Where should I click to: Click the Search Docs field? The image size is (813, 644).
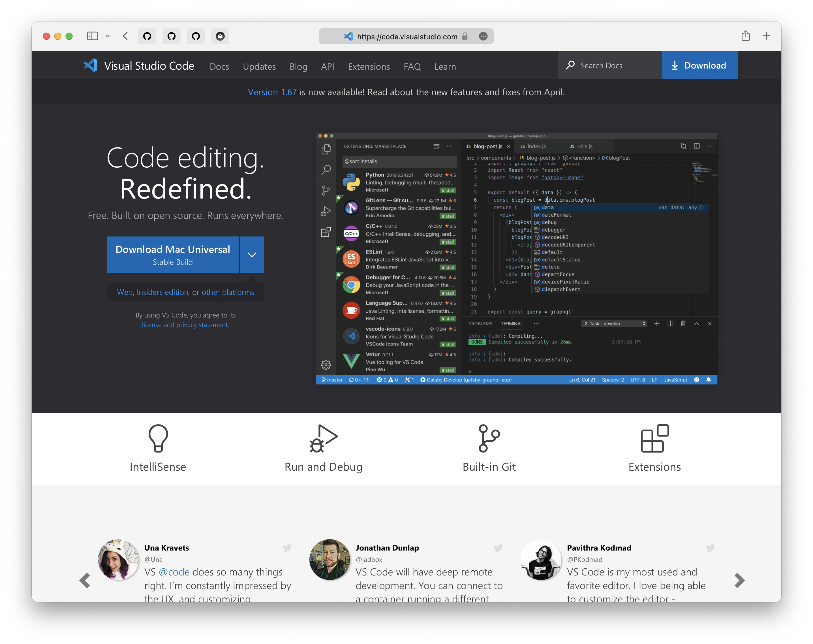[609, 65]
